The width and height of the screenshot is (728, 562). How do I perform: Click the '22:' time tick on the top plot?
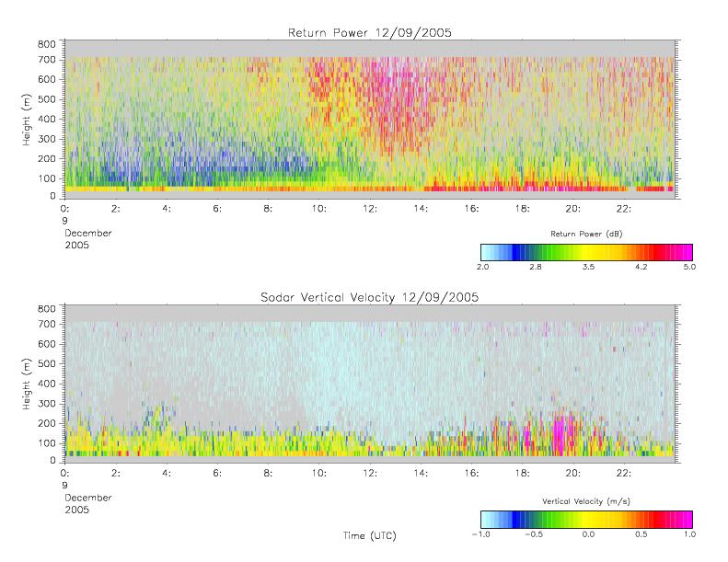point(623,209)
